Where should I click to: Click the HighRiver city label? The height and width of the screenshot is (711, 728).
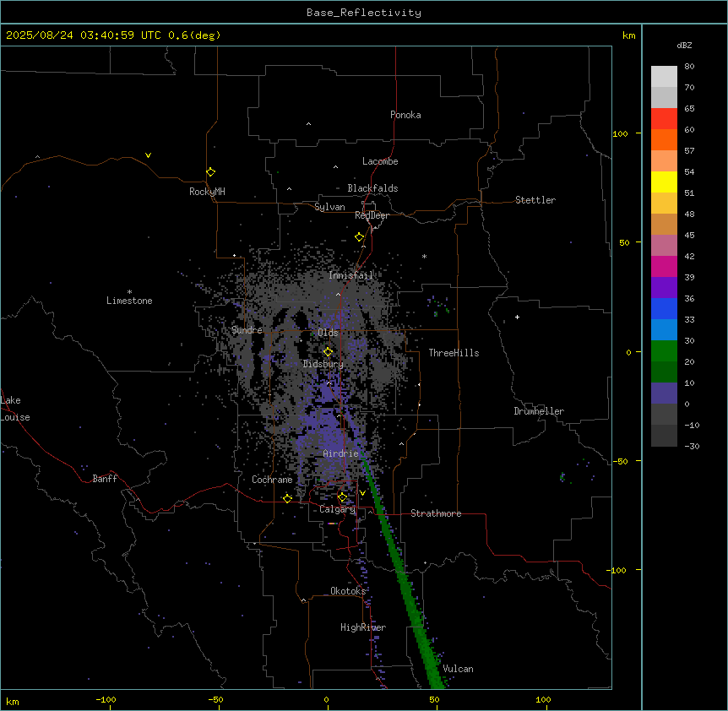(x=363, y=627)
